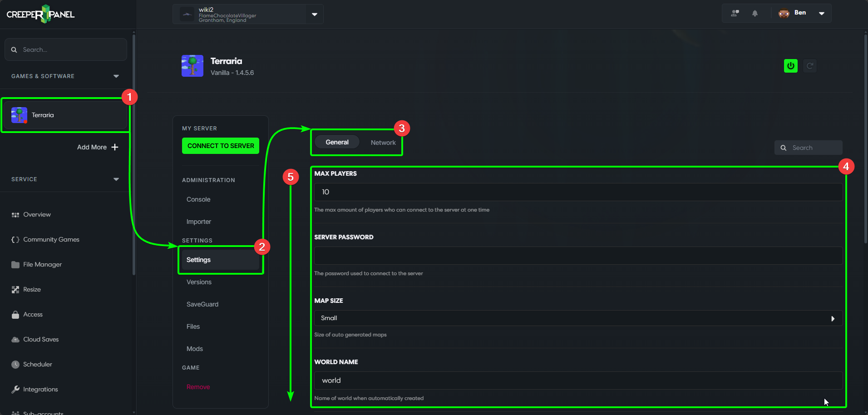The image size is (868, 415).
Task: Open notifications via the bell icon
Action: pyautogui.click(x=755, y=13)
